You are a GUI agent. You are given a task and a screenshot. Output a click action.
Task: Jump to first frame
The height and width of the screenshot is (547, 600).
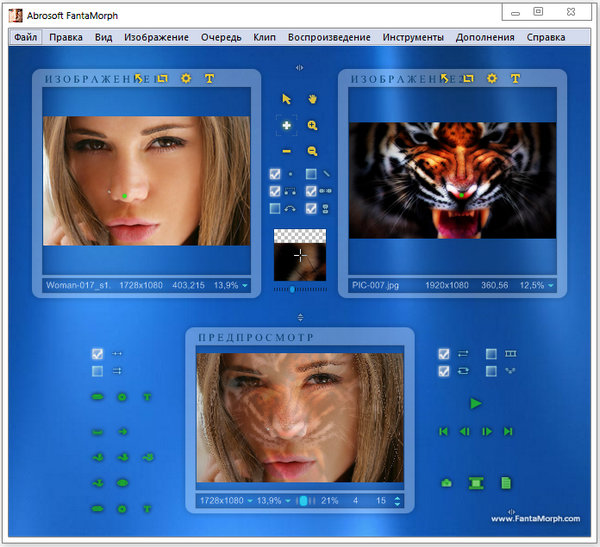coord(443,432)
